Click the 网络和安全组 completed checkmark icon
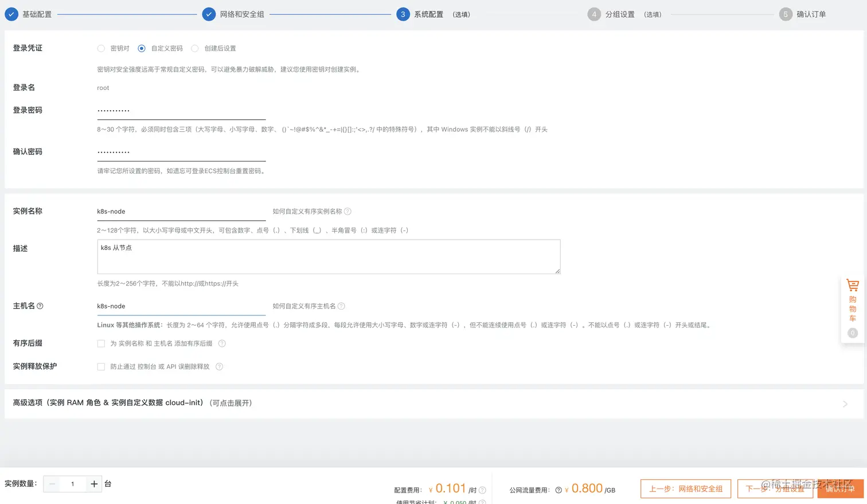The height and width of the screenshot is (504, 867). [x=209, y=14]
